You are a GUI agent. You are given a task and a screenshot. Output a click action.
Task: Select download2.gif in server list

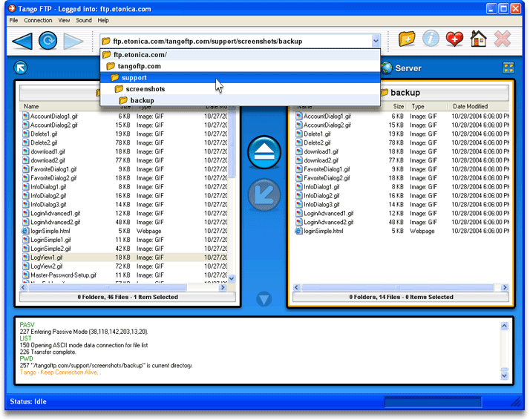pos(401,160)
